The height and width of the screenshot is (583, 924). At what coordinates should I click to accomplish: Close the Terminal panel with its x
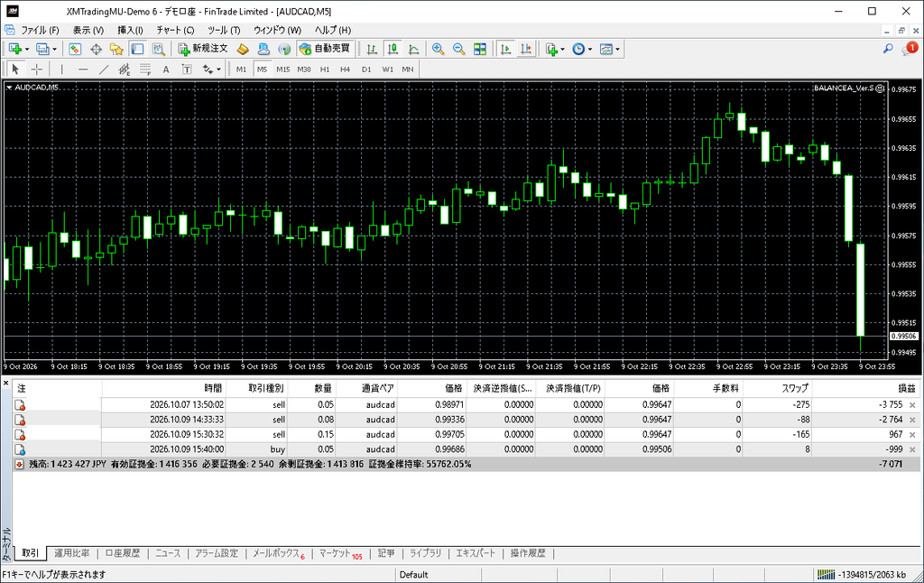point(6,384)
